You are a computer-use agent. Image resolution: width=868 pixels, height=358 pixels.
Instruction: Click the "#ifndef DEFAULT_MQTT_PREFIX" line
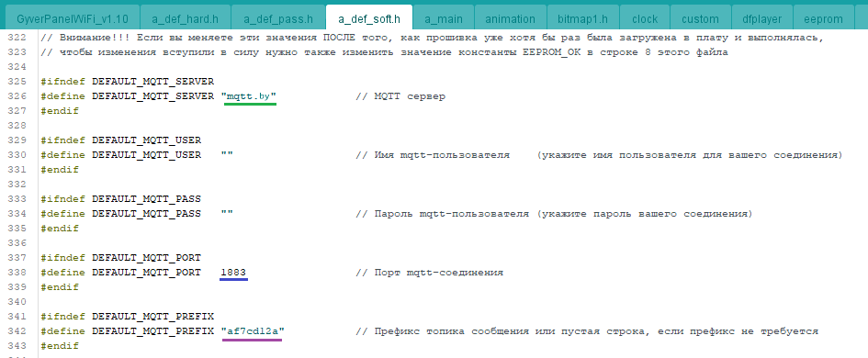point(127,317)
